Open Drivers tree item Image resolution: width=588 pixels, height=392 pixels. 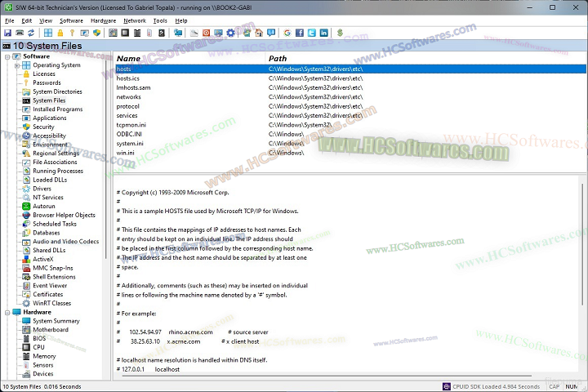(42, 189)
